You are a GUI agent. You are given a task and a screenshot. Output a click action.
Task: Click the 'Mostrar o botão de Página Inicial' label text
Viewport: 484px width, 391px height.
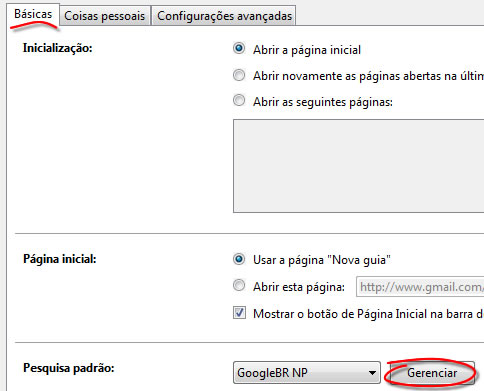point(368,314)
